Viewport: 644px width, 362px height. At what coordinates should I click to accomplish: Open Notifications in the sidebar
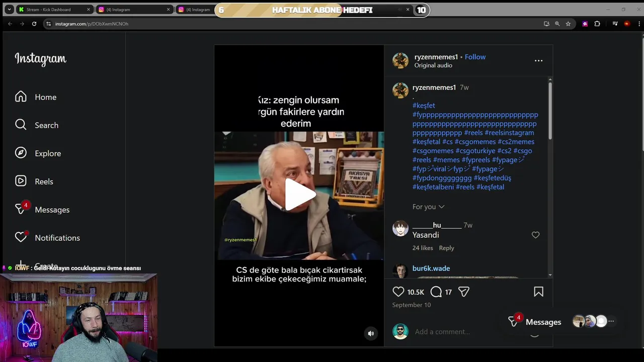tap(47, 238)
